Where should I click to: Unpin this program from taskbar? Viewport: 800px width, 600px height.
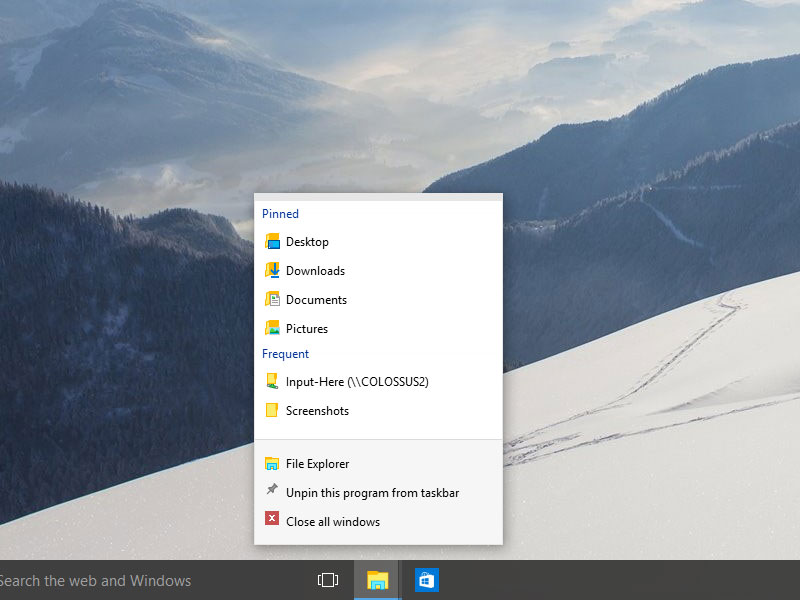(x=378, y=493)
